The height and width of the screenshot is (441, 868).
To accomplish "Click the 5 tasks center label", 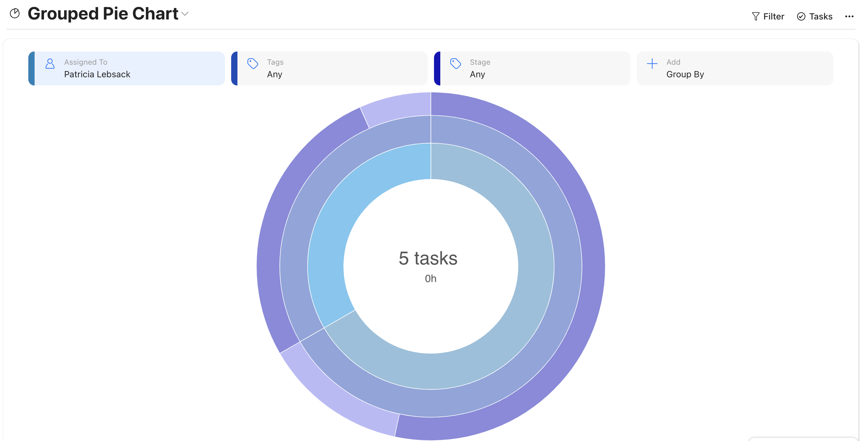I will [x=428, y=259].
